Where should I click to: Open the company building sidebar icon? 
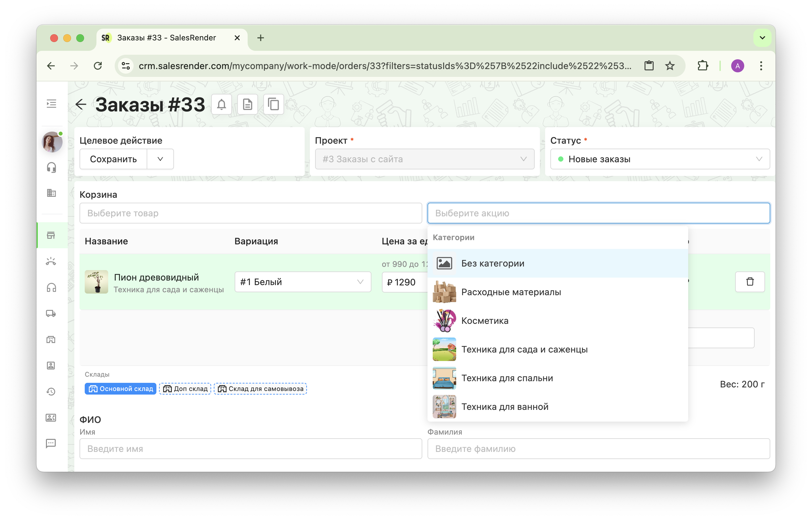[x=51, y=193]
